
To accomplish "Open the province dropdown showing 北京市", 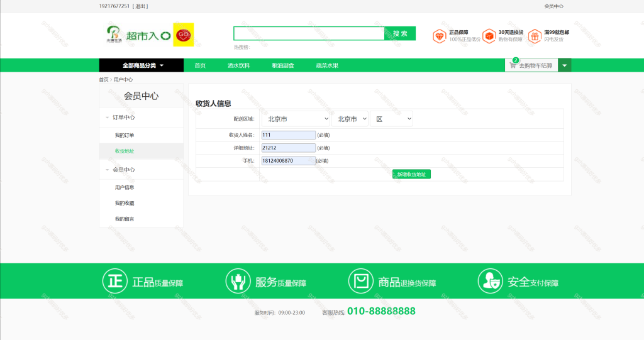I will [296, 119].
